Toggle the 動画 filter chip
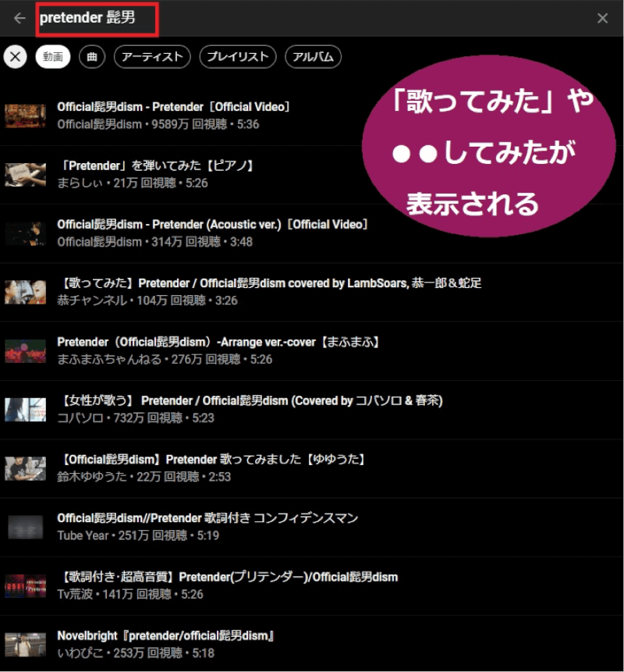The image size is (624, 672). 53,57
